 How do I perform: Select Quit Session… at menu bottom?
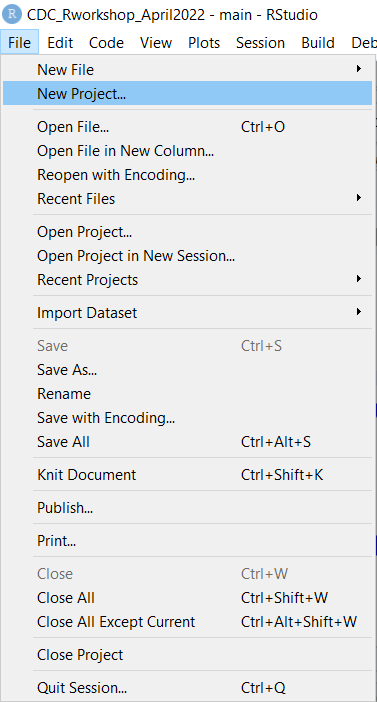pyautogui.click(x=188, y=687)
